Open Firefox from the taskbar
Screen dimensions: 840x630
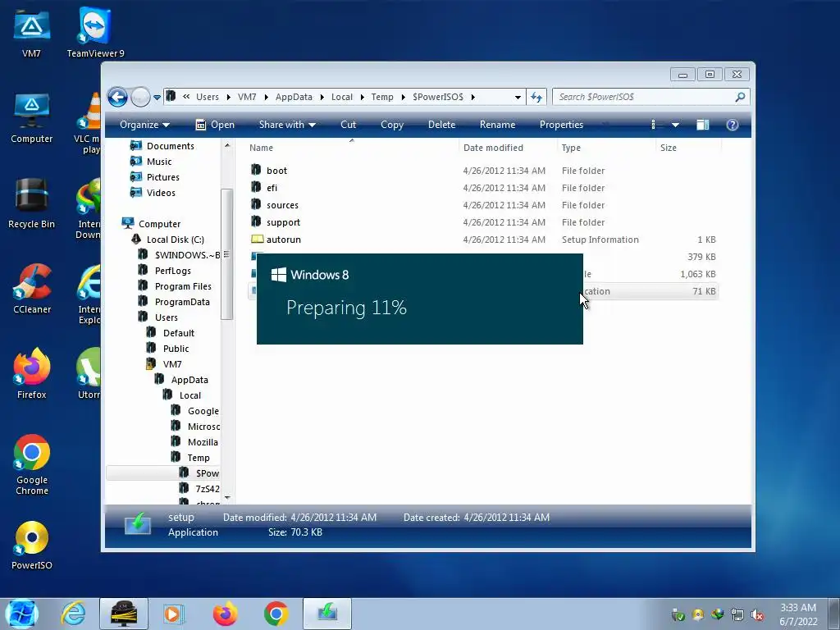(225, 614)
